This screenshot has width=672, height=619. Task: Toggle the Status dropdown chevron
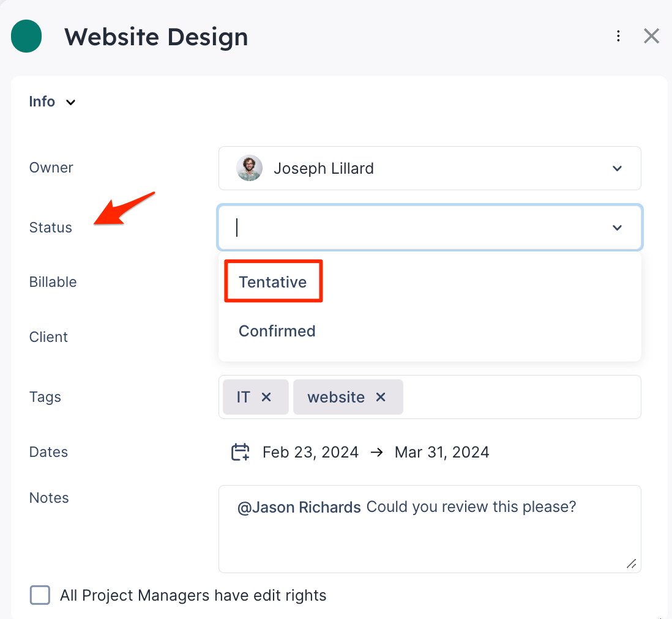coord(617,228)
